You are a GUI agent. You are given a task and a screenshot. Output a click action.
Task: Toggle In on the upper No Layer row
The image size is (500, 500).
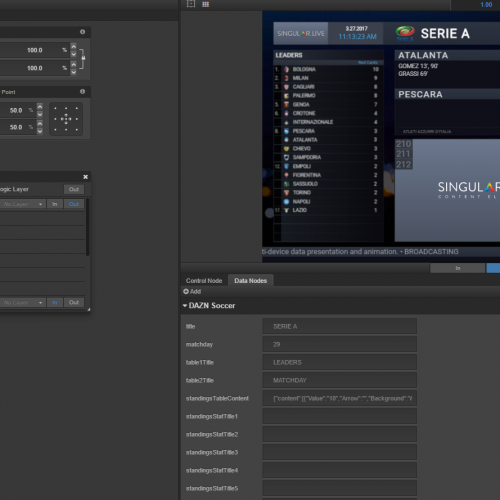(x=55, y=204)
